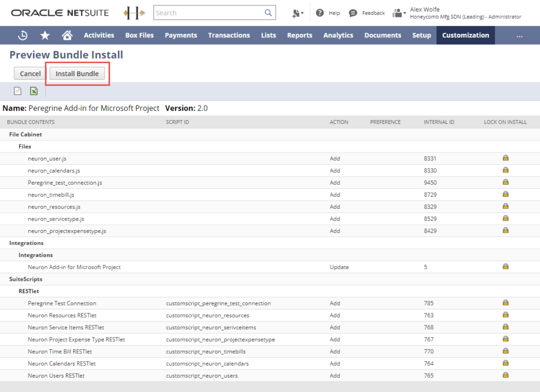Open the role switcher dropdown arrow
540x392 pixels.
404,13
